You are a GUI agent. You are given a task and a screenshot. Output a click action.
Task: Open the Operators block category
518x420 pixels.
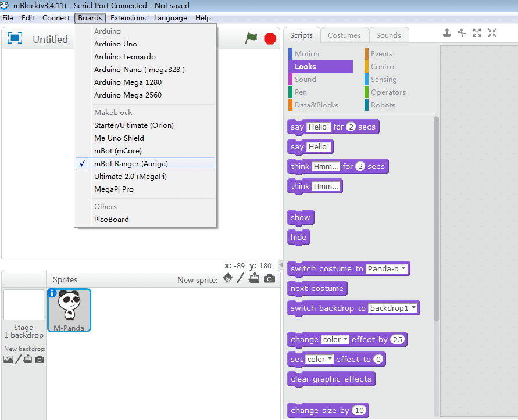click(x=396, y=92)
